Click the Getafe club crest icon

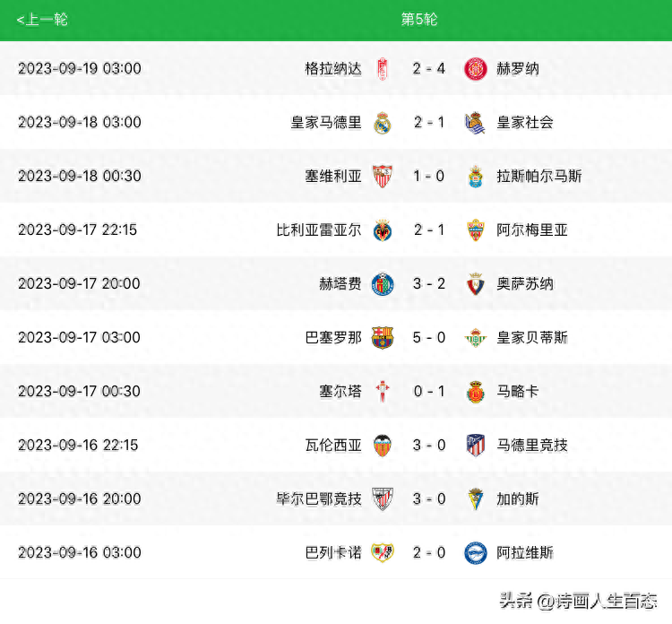click(x=383, y=284)
